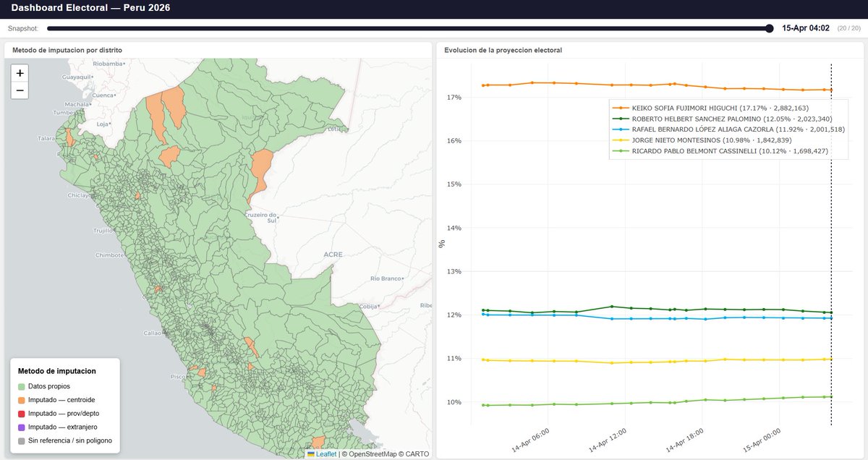Click the '14-Apr 12:00' x-axis label

(608, 440)
